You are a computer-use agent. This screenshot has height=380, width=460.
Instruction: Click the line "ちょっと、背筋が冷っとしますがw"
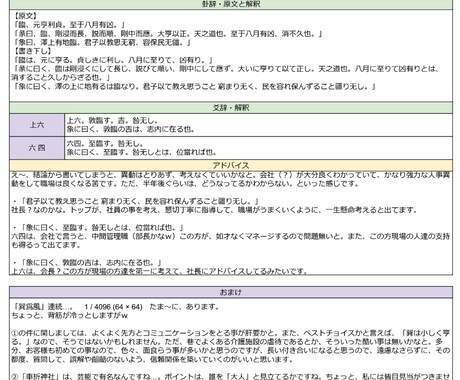[69, 315]
